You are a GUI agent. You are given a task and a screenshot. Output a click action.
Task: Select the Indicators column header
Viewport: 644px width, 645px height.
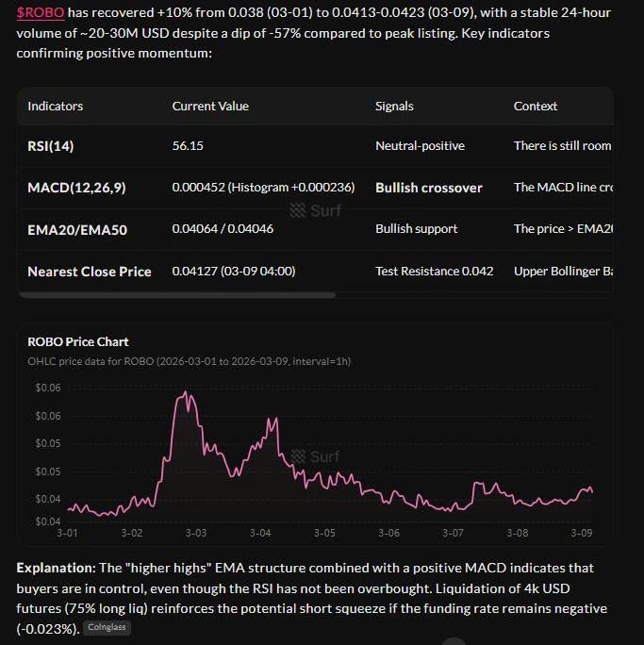click(56, 107)
